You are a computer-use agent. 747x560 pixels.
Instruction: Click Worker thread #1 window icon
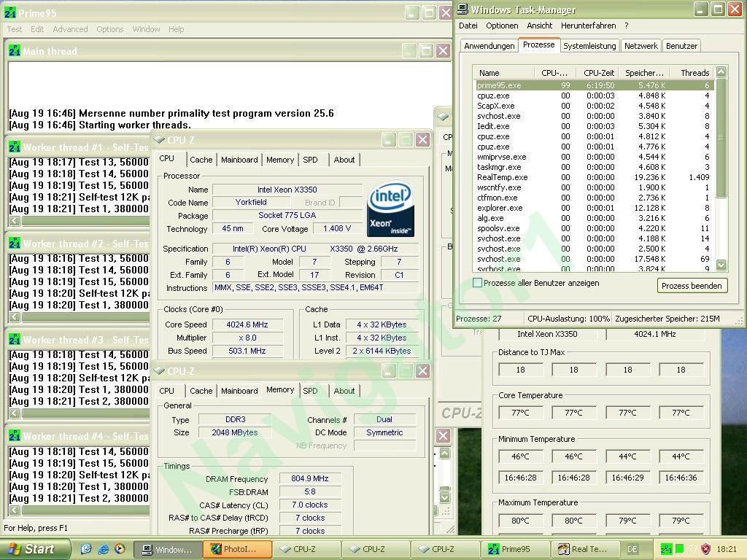coord(15,147)
